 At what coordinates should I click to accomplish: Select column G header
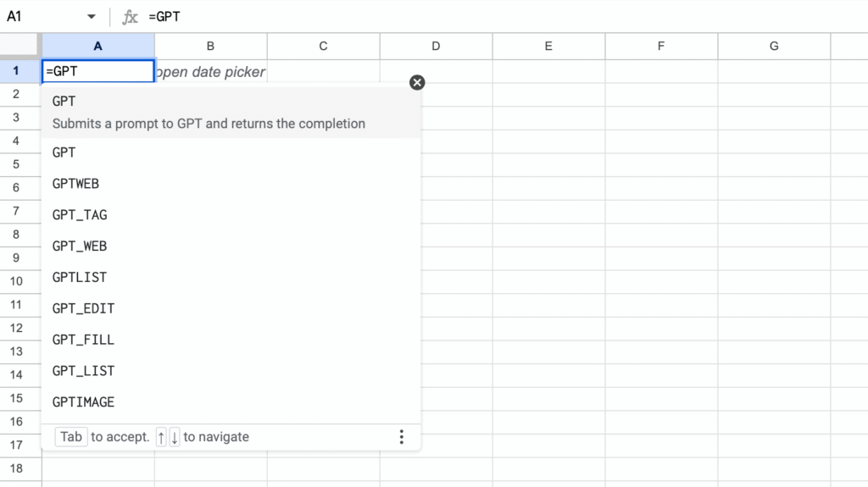pos(774,47)
